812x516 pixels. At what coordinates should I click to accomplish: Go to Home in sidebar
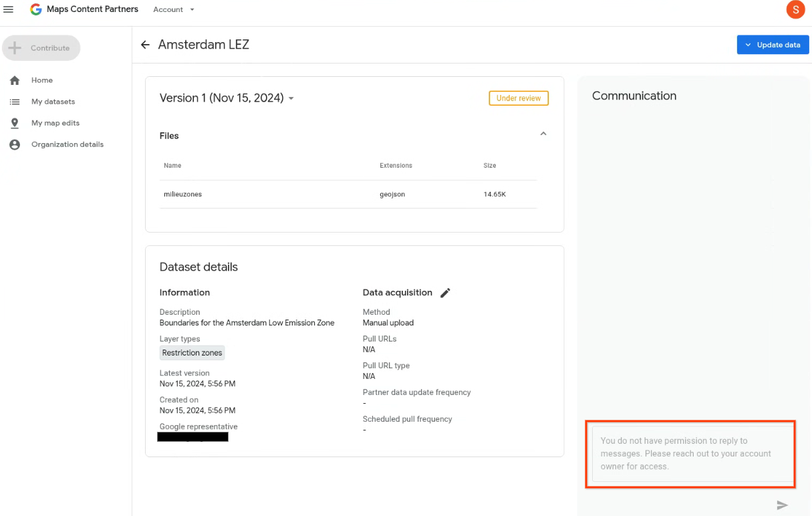[42, 80]
